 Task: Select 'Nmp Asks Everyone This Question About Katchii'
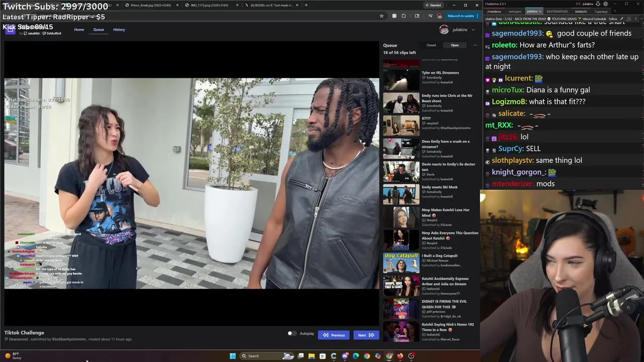click(x=401, y=240)
